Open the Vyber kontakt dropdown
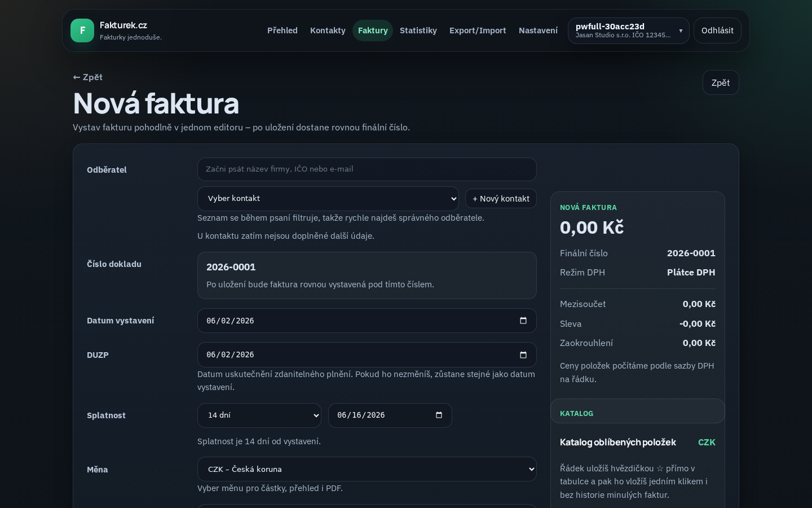The height and width of the screenshot is (508, 812). 328,199
